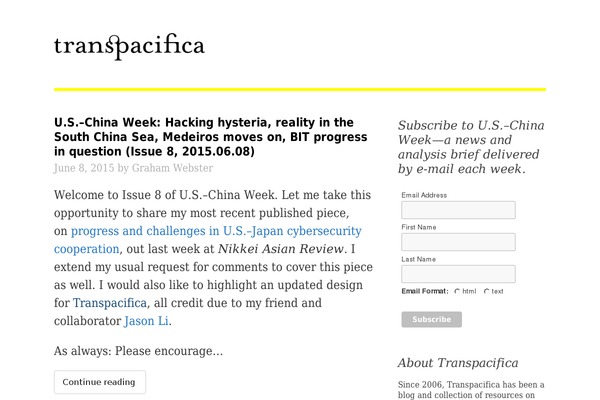Select the text email format radio
Image resolution: width=600 pixels, height=400 pixels.
pos(486,292)
